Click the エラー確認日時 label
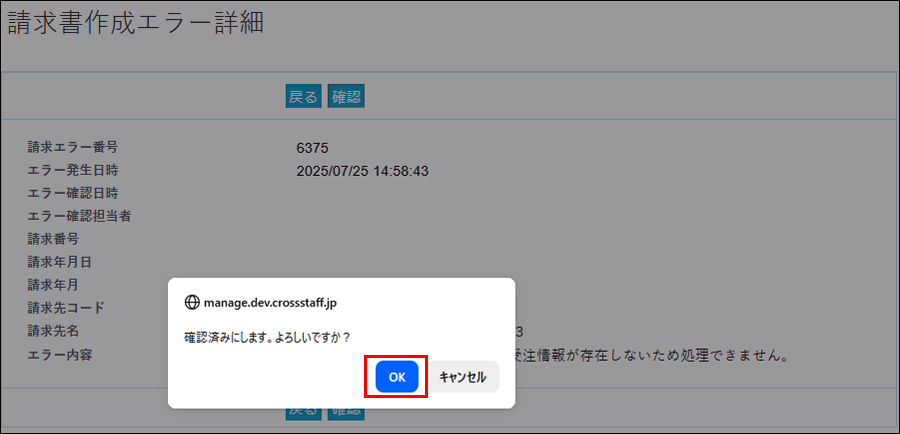 click(x=72, y=193)
